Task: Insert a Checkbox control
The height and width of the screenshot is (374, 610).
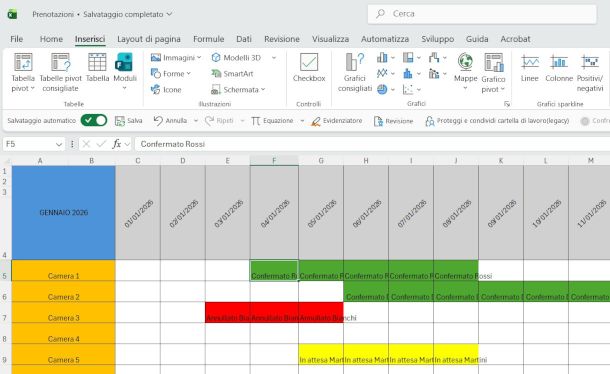Action: click(309, 68)
